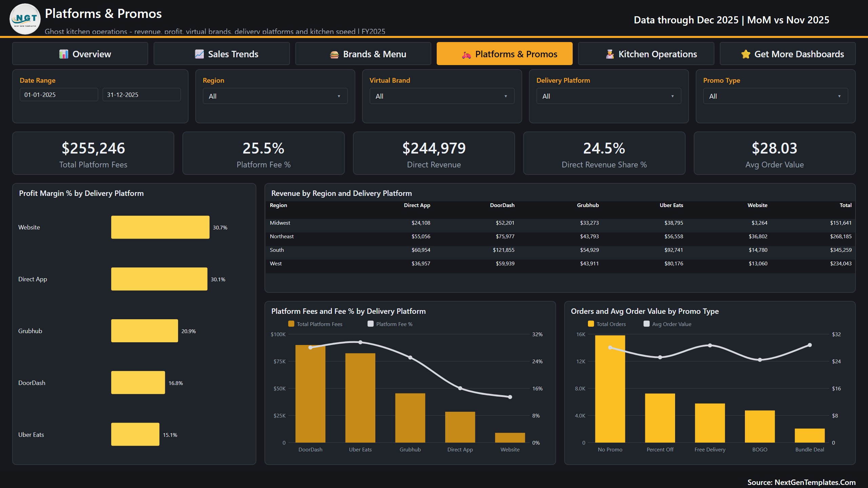This screenshot has height=488, width=868.
Task: Click the Source: NextGenTemplates.Com link
Action: click(802, 482)
